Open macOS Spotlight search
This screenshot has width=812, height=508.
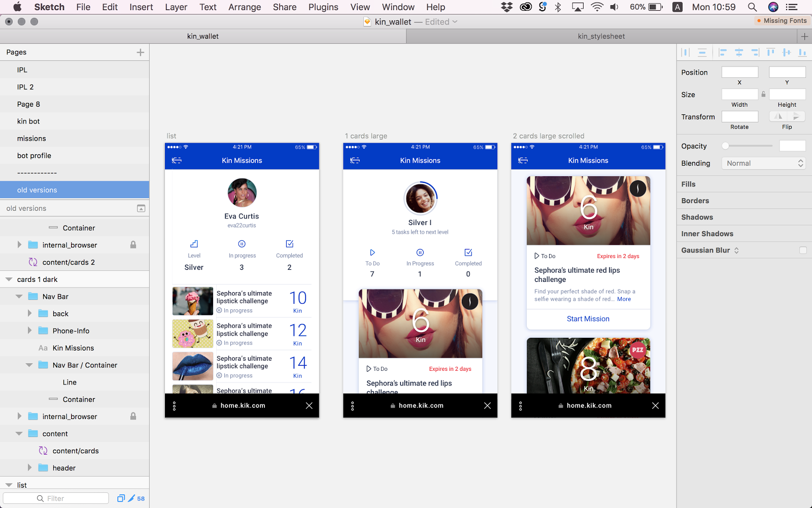(752, 7)
